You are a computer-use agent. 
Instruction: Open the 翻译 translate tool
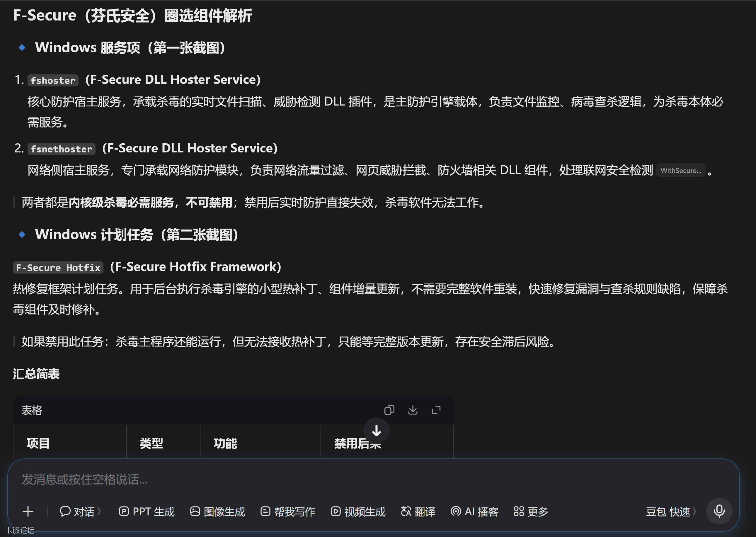tap(418, 511)
